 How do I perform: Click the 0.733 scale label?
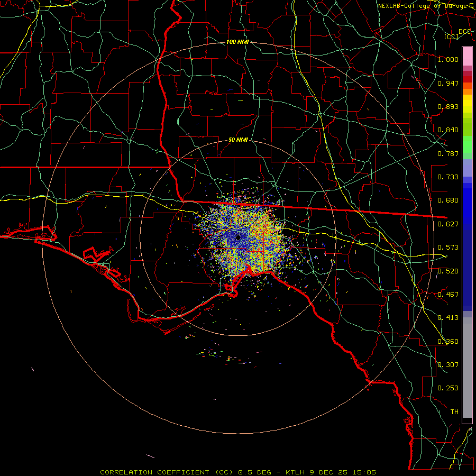pyautogui.click(x=448, y=177)
